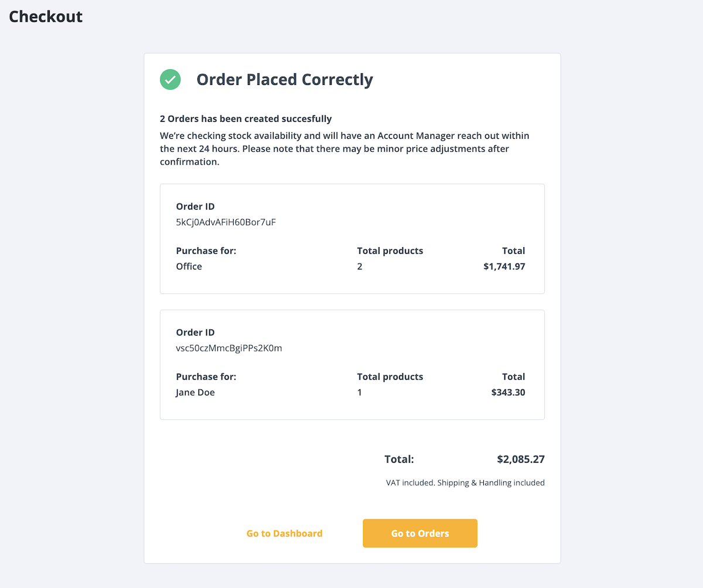Select order ID vsc50czMmcBgiPPs2K0m
Viewport: 703px width, 588px height.
point(229,348)
